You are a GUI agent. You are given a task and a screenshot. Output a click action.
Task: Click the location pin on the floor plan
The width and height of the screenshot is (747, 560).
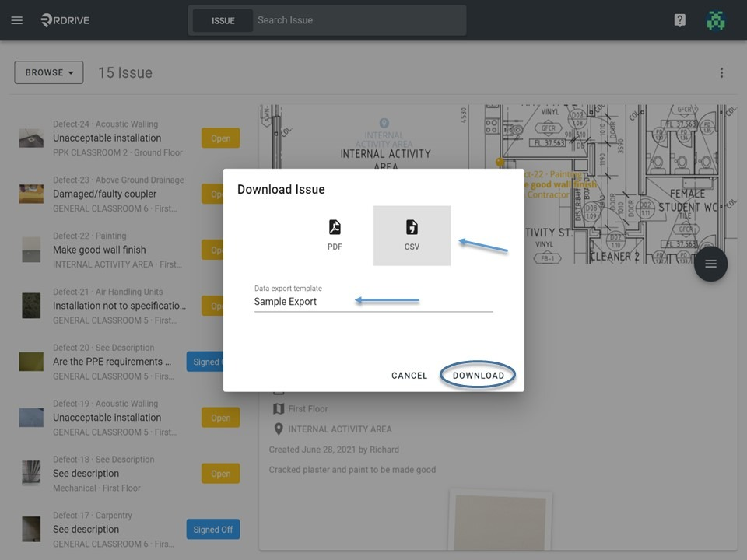tap(384, 124)
